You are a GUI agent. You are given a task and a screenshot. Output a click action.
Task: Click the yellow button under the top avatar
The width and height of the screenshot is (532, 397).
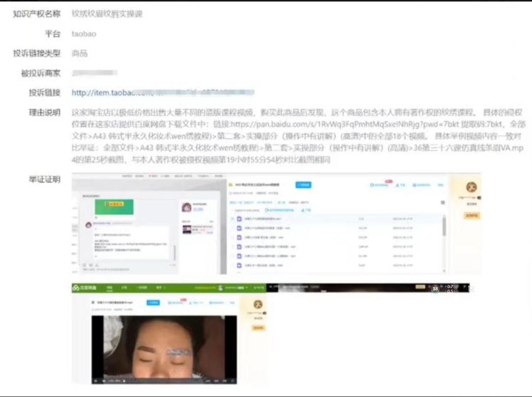click(x=471, y=215)
